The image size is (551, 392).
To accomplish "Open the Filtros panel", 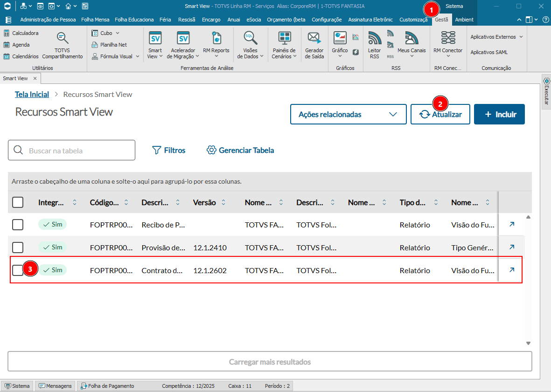I will (x=169, y=150).
